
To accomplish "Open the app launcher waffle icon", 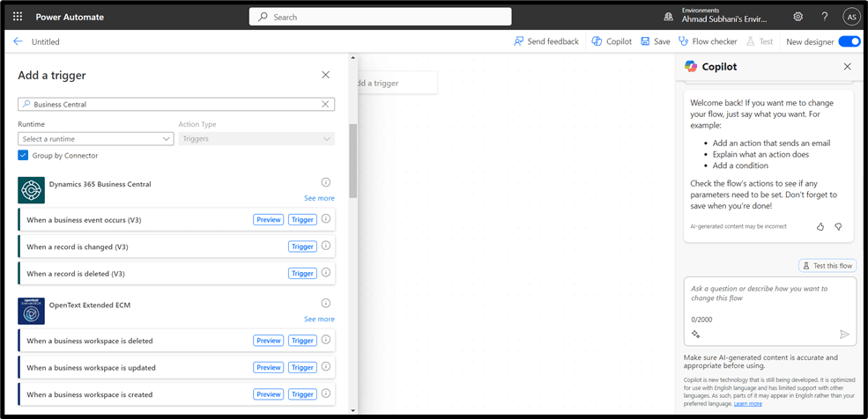I will [18, 17].
